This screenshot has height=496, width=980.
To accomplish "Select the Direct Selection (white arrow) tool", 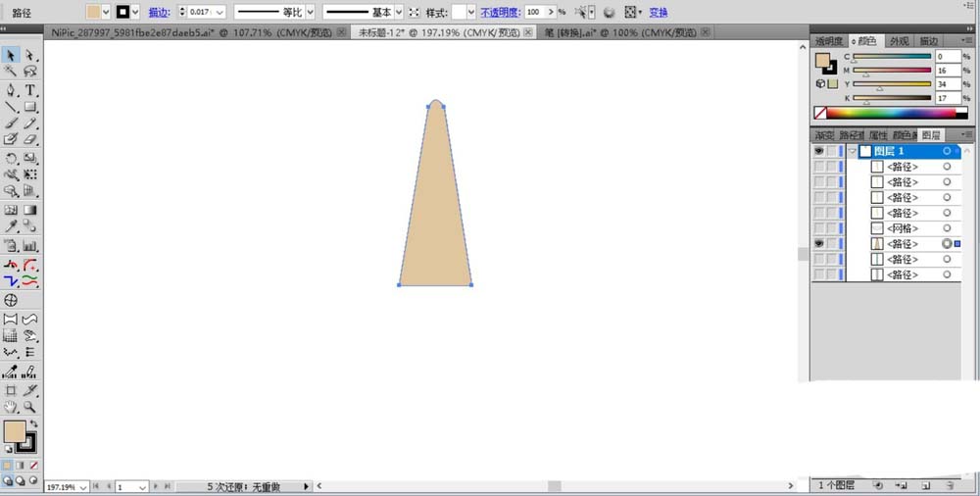I will pyautogui.click(x=29, y=55).
